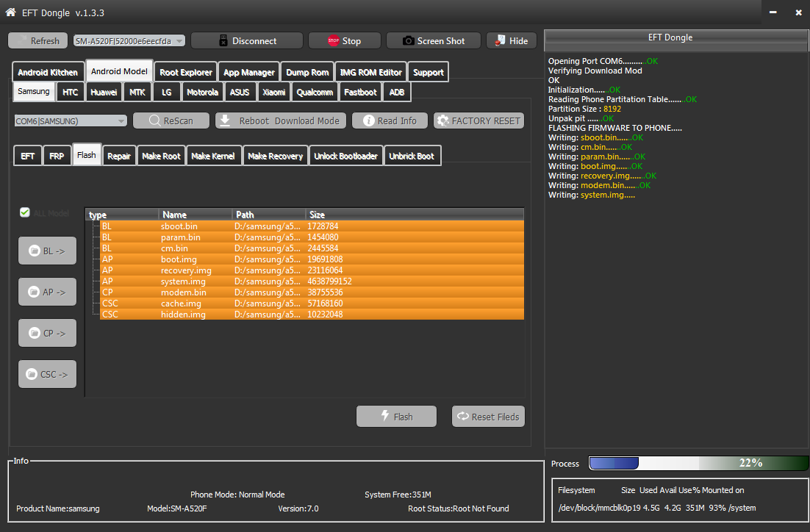
Task: Click the BL folder icon button
Action: pyautogui.click(x=34, y=251)
